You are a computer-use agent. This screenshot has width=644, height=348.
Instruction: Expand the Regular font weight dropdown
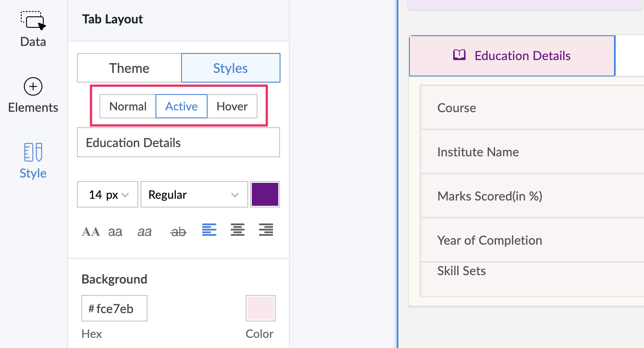click(194, 195)
